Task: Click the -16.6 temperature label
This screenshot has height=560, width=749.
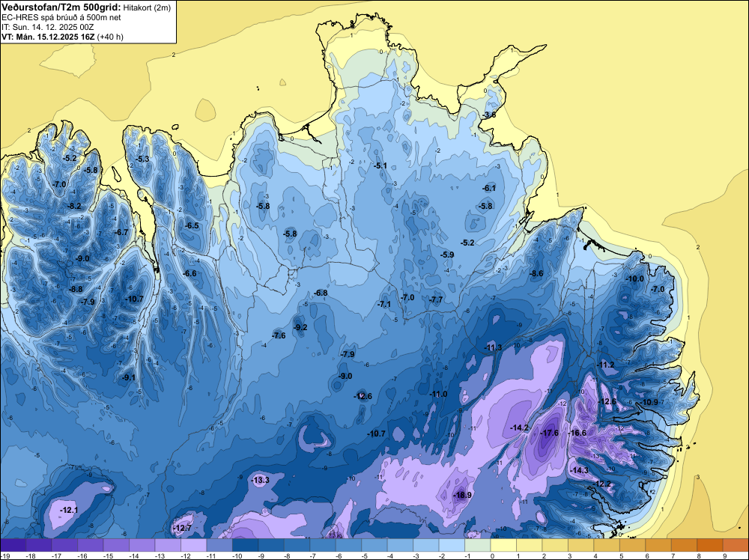Action: pos(577,433)
